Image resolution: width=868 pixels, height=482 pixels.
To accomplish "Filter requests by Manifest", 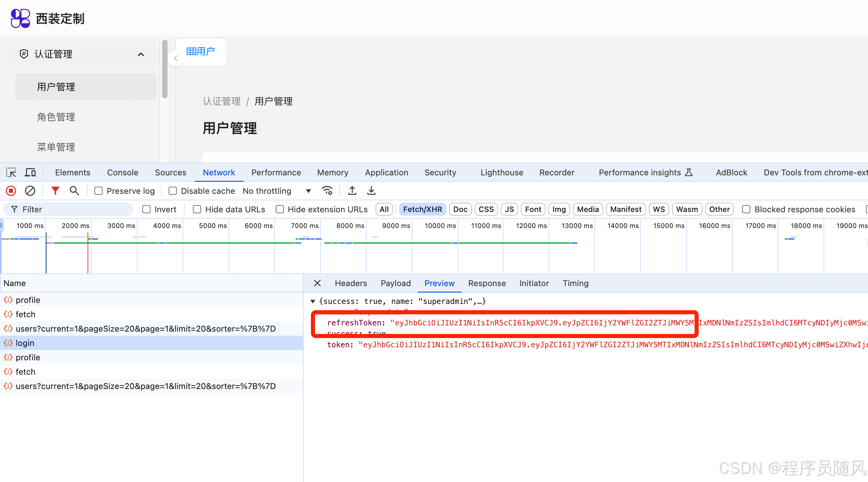I will point(626,209).
